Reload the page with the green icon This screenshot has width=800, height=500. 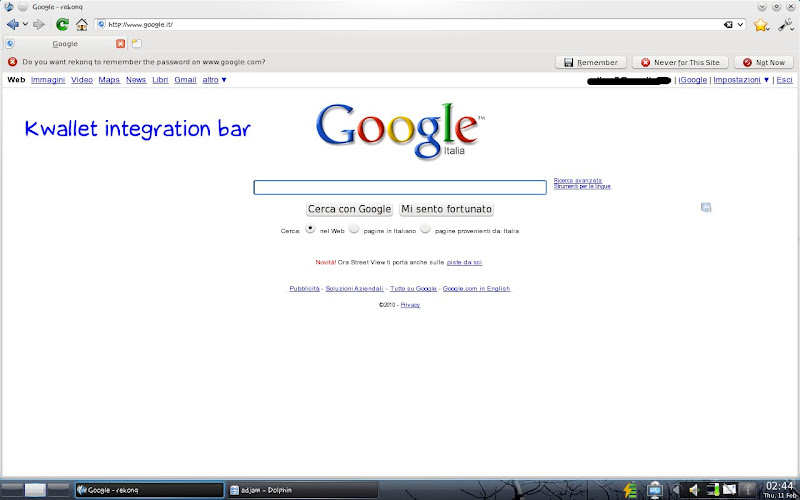(x=62, y=24)
